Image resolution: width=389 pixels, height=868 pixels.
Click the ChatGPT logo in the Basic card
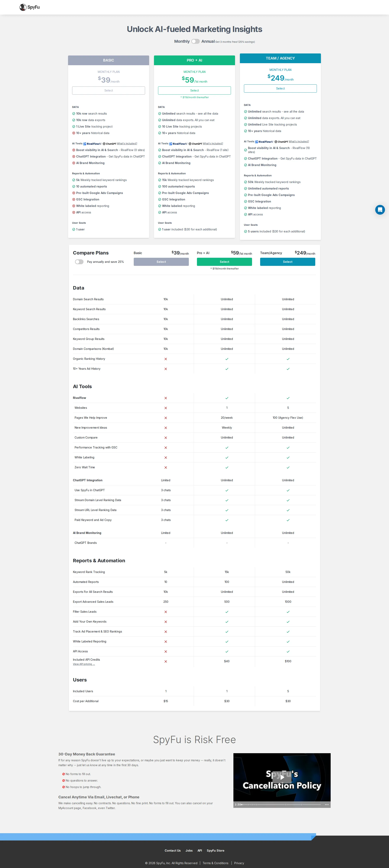tap(109, 144)
